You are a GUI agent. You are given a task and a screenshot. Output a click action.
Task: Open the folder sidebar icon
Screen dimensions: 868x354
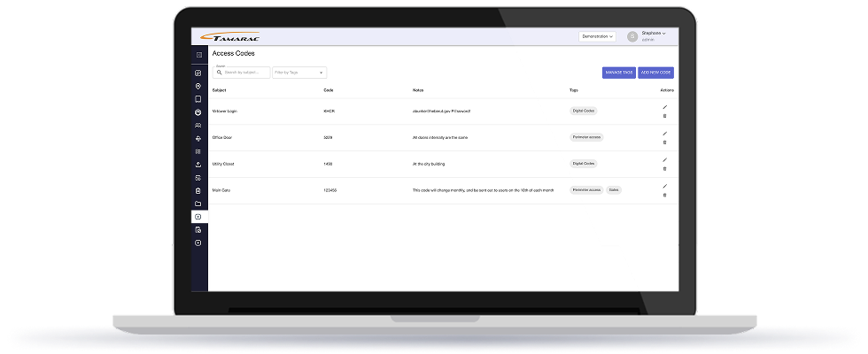tap(198, 204)
